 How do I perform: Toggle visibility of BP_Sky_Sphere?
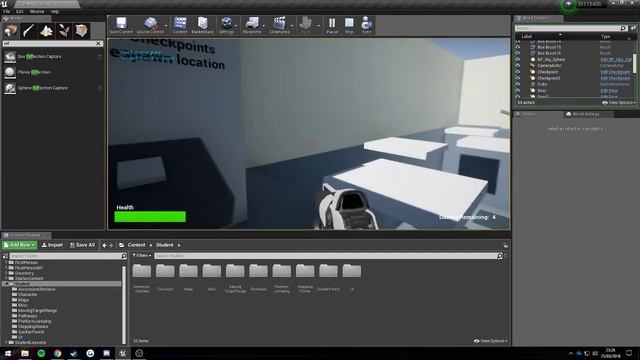coord(518,60)
